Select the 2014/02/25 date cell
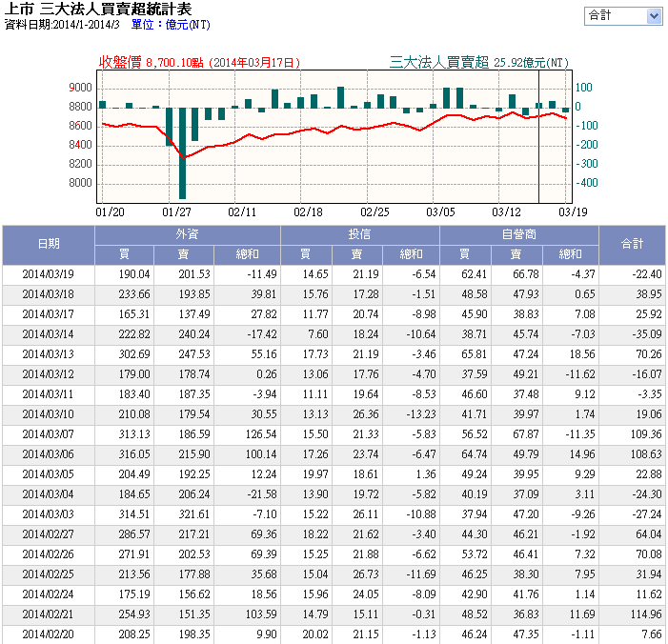 click(49, 575)
